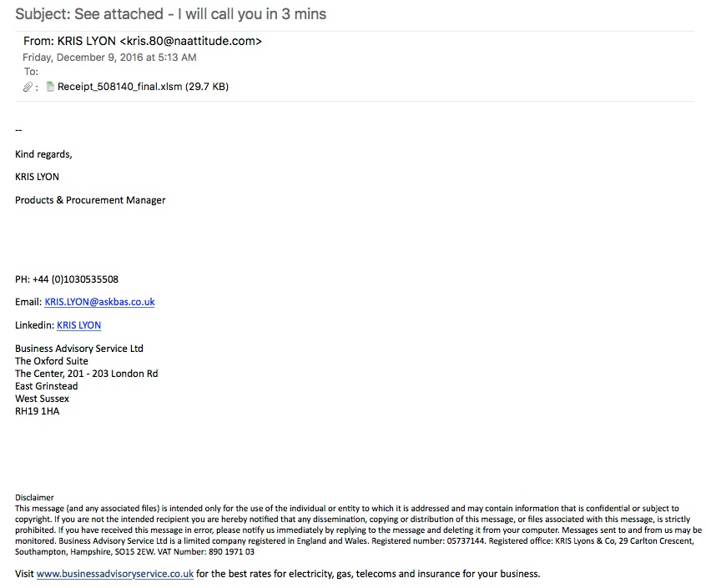706x588 pixels.
Task: Click the Disclaimer heading
Action: pyautogui.click(x=34, y=497)
